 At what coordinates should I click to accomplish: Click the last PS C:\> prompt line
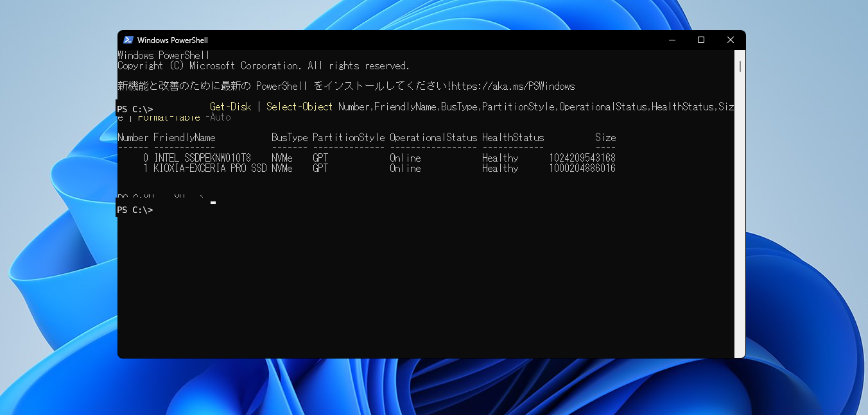tap(135, 210)
